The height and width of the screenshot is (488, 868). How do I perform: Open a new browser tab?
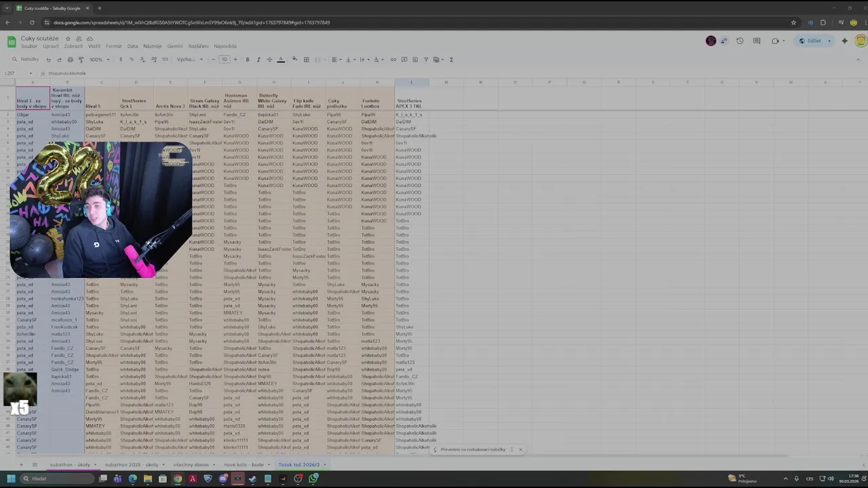click(x=100, y=8)
